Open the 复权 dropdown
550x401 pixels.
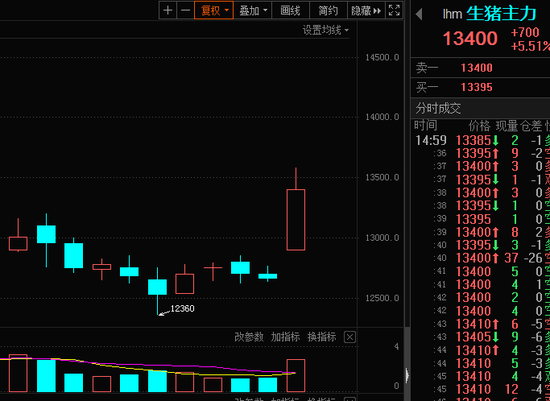coord(214,11)
